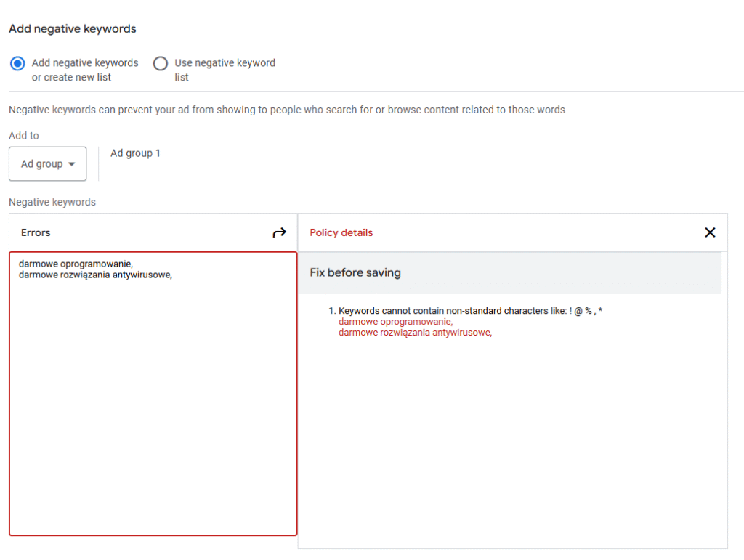This screenshot has width=744, height=560.
Task: Open the Ad group dropdown
Action: click(47, 164)
